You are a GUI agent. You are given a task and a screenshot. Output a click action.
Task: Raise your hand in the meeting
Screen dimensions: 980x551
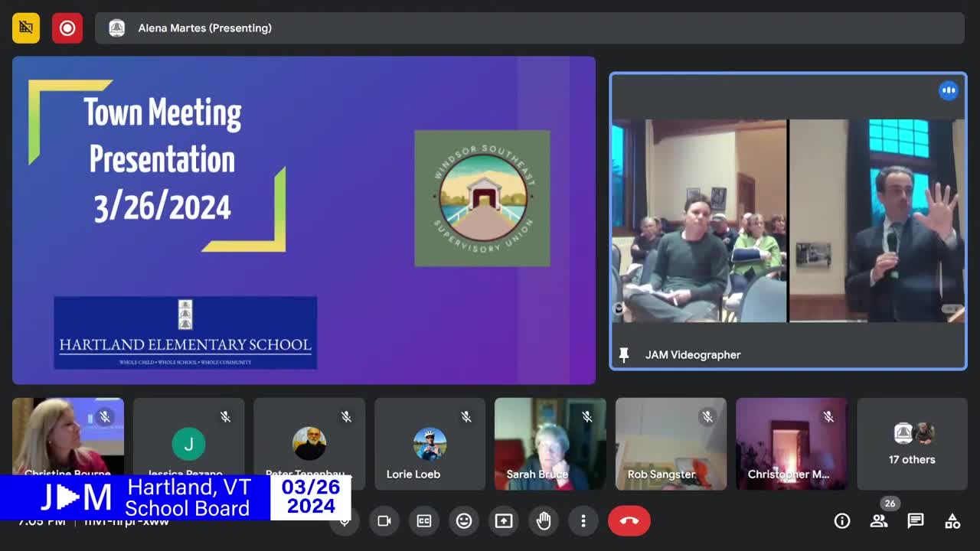click(x=544, y=521)
